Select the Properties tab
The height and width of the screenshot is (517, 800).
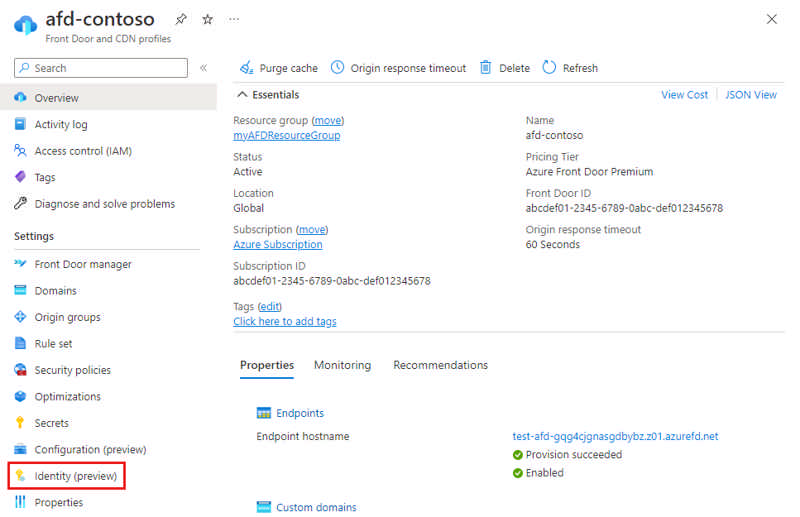[267, 365]
